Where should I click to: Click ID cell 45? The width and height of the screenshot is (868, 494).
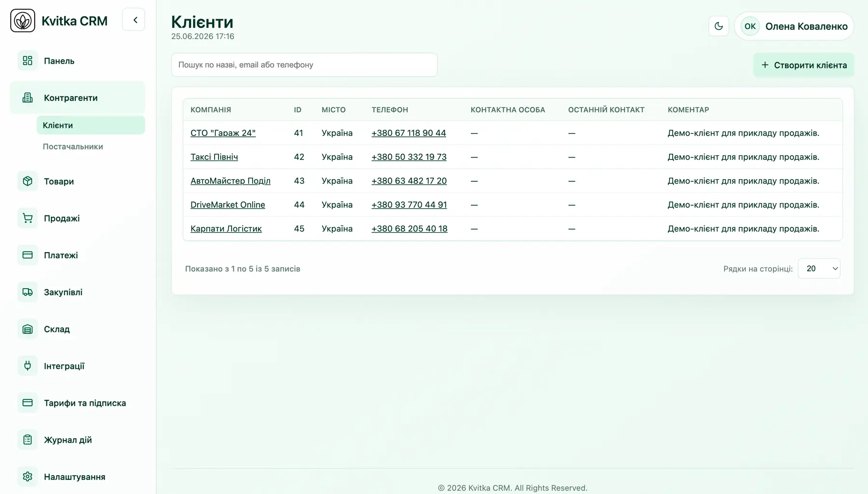point(299,228)
